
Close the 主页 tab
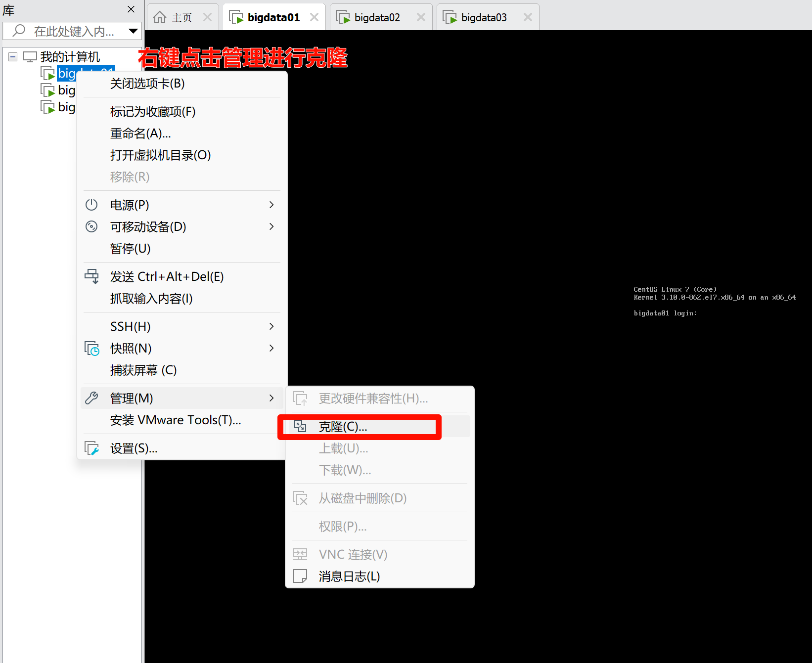207,17
